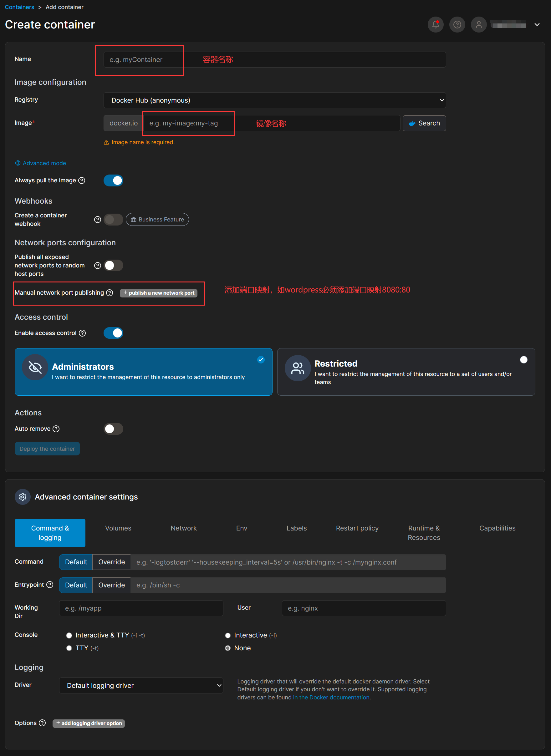Click help icon next to Entrypoint
The width and height of the screenshot is (551, 756).
pyautogui.click(x=50, y=585)
